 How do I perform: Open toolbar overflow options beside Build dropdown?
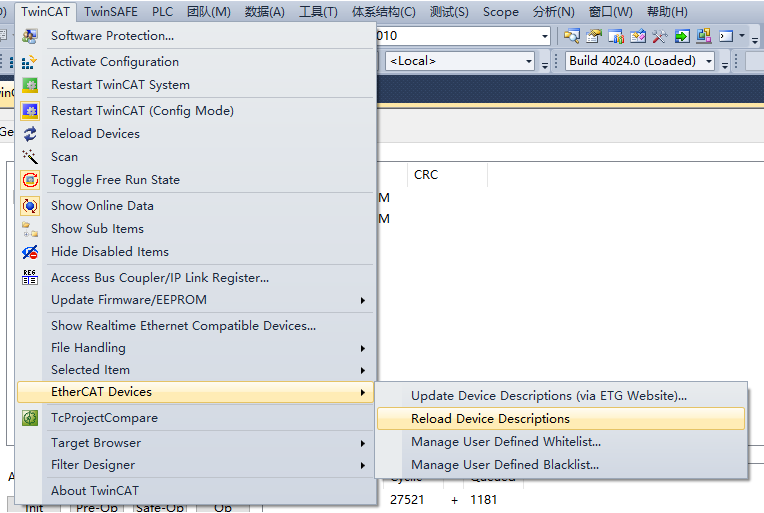tap(725, 63)
